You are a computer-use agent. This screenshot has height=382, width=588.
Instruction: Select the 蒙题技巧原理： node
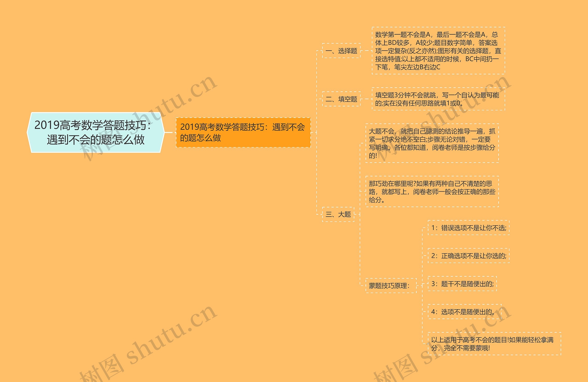click(391, 286)
